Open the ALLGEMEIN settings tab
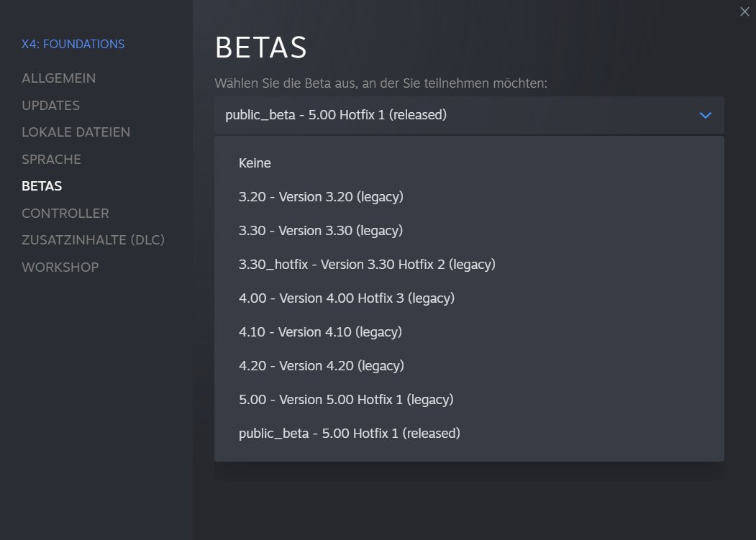 point(58,78)
